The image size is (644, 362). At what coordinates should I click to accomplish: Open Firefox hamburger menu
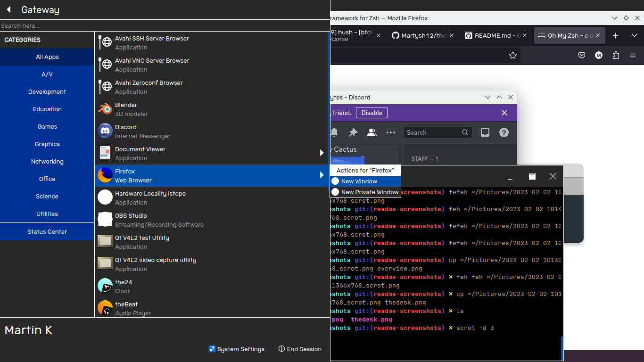(633, 55)
